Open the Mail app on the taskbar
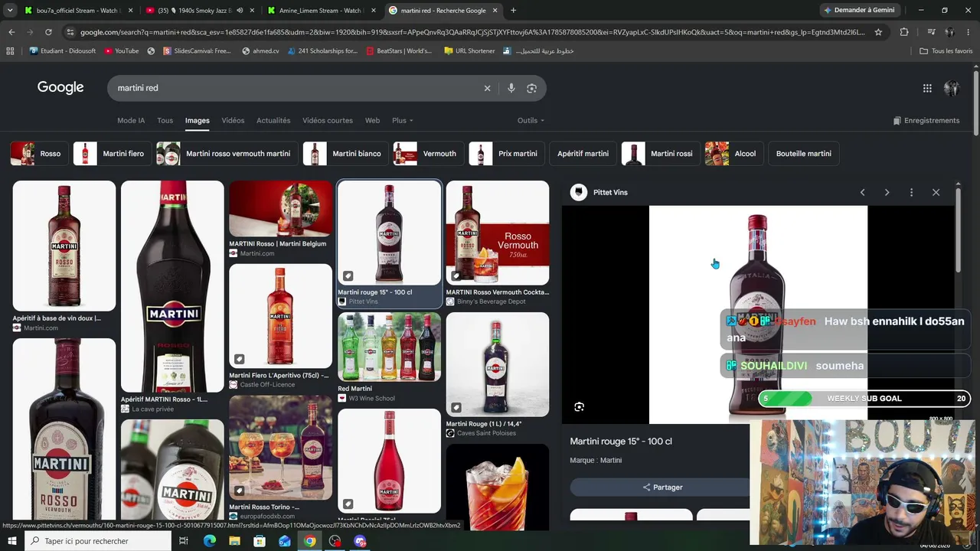The image size is (980, 551). [x=285, y=541]
